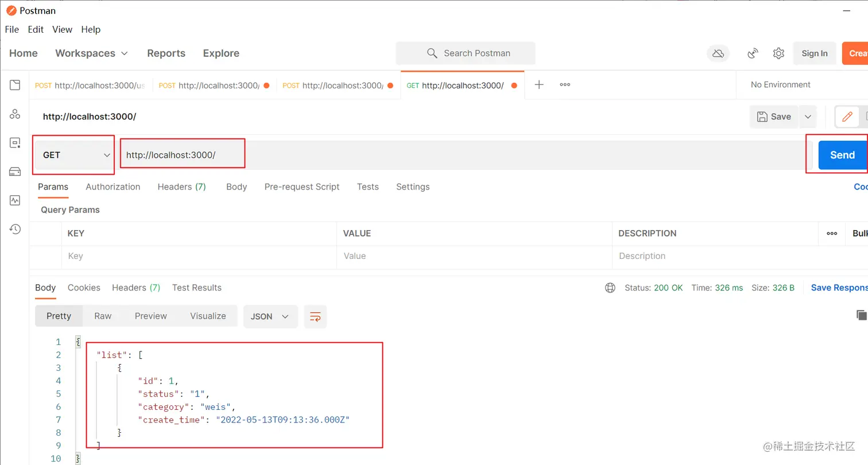Toggle line wrap in response body
The height and width of the screenshot is (465, 868).
pos(315,316)
